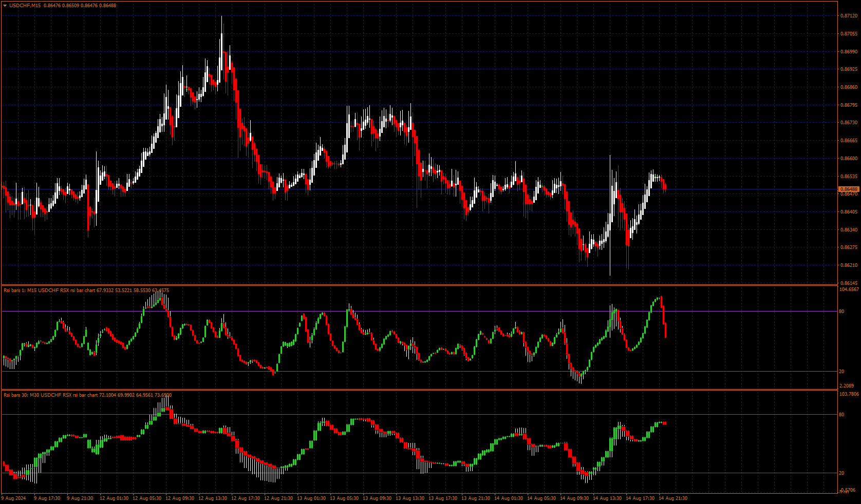The height and width of the screenshot is (504, 861).
Task: Click the 14 Aug 13:30 time label
Action: (x=607, y=498)
